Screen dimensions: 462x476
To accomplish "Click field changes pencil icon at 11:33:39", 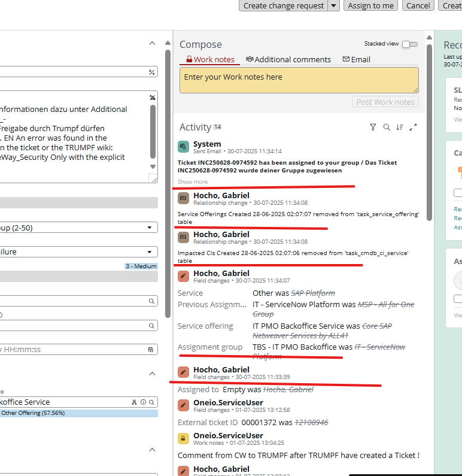I will [183, 372].
